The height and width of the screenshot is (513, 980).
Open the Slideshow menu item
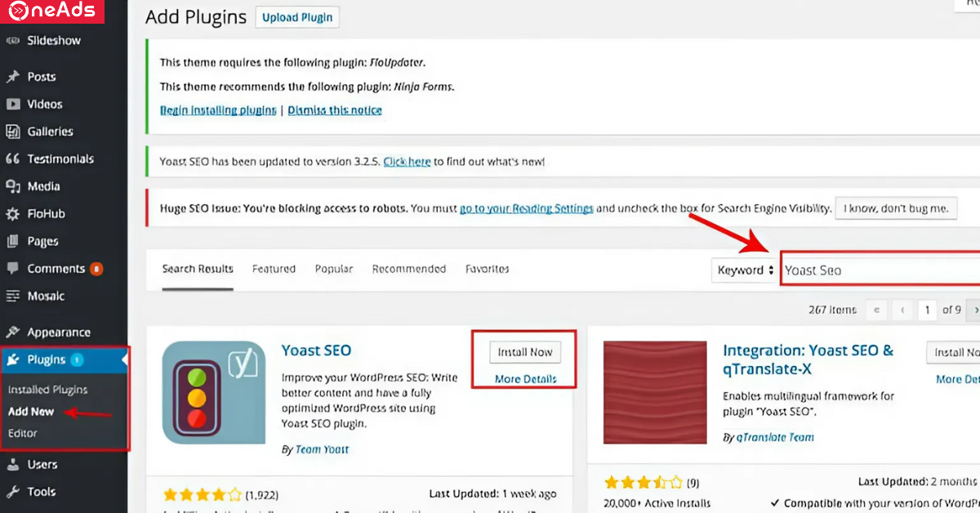pos(54,40)
